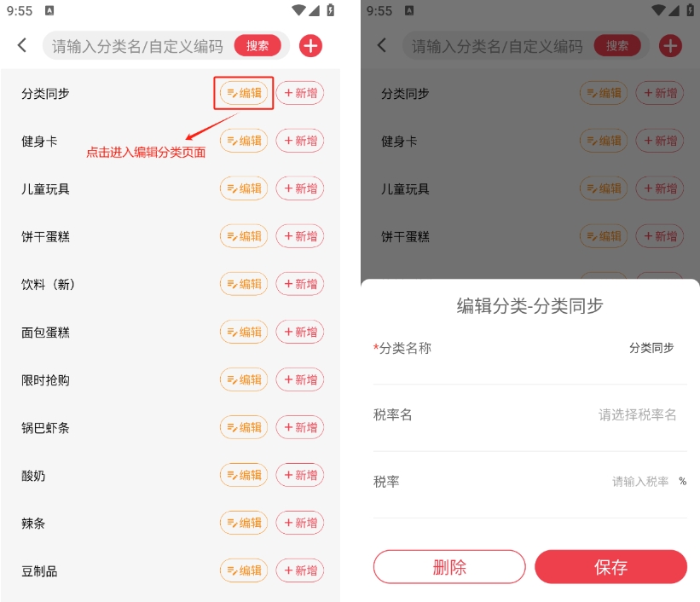The height and width of the screenshot is (602, 700).
Task: Add subcategory under 健身卡
Action: pos(300,141)
